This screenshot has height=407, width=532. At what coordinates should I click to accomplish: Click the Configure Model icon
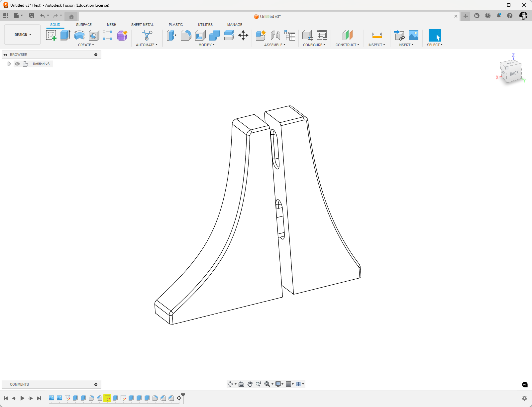(x=308, y=35)
